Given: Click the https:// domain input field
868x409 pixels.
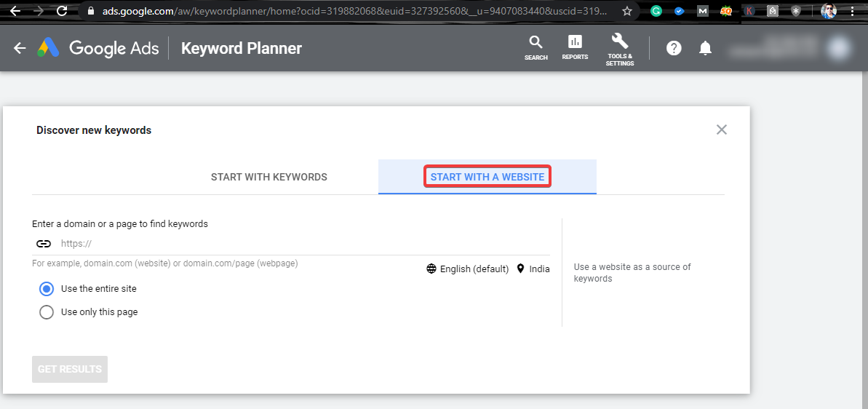Looking at the screenshot, I should coord(304,244).
